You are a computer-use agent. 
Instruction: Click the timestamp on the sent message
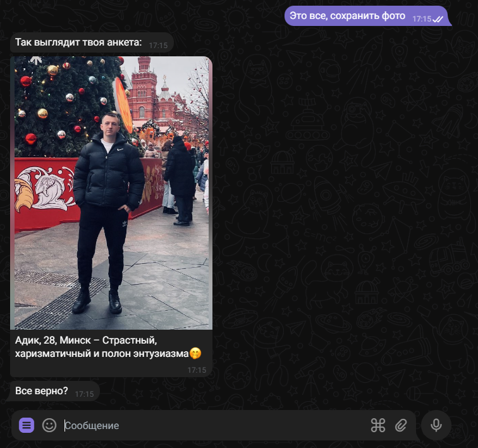coord(421,19)
